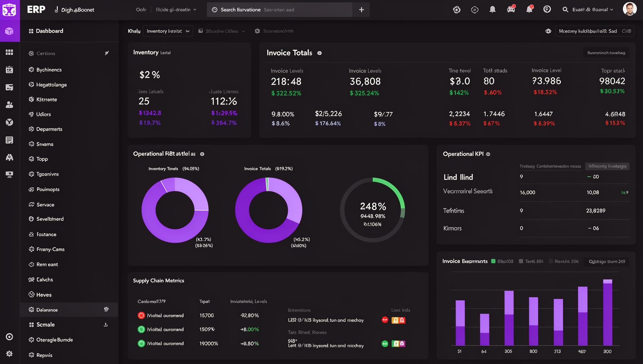Open the Mcetmy kuklibus combo field
The width and height of the screenshot is (643, 364).
(x=594, y=31)
